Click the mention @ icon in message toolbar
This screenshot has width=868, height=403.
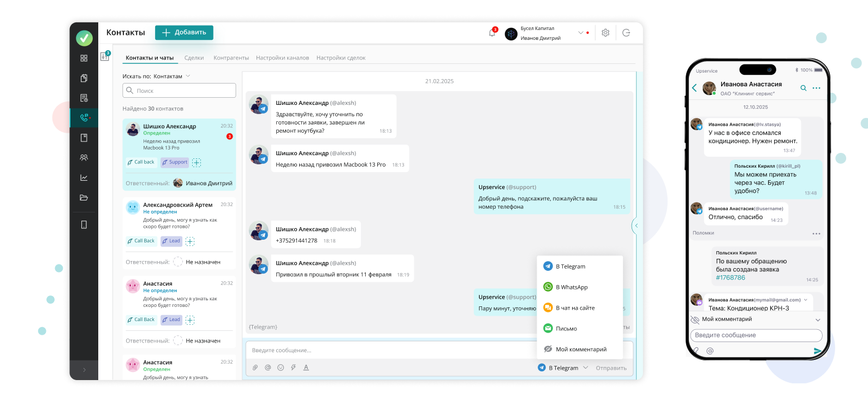pos(268,368)
